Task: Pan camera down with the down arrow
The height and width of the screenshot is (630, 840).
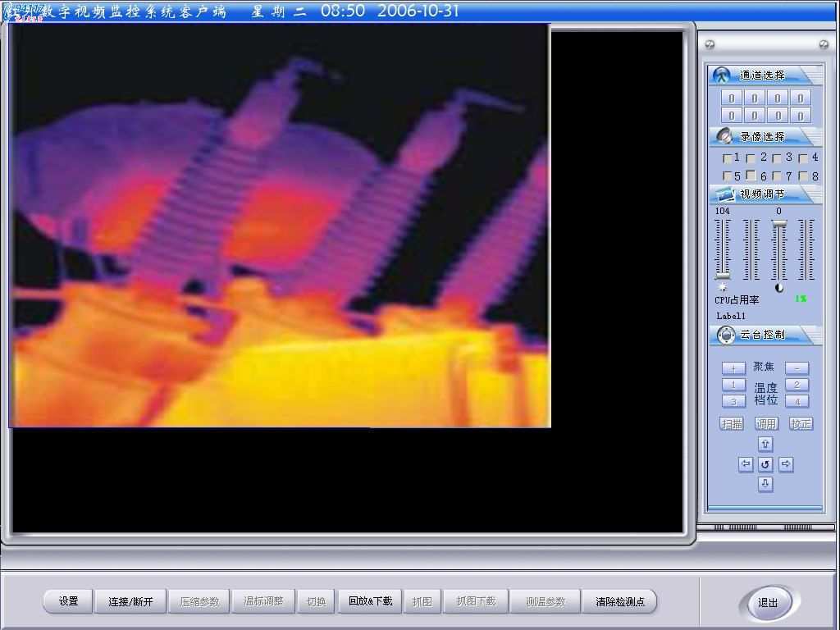Action: [x=765, y=484]
